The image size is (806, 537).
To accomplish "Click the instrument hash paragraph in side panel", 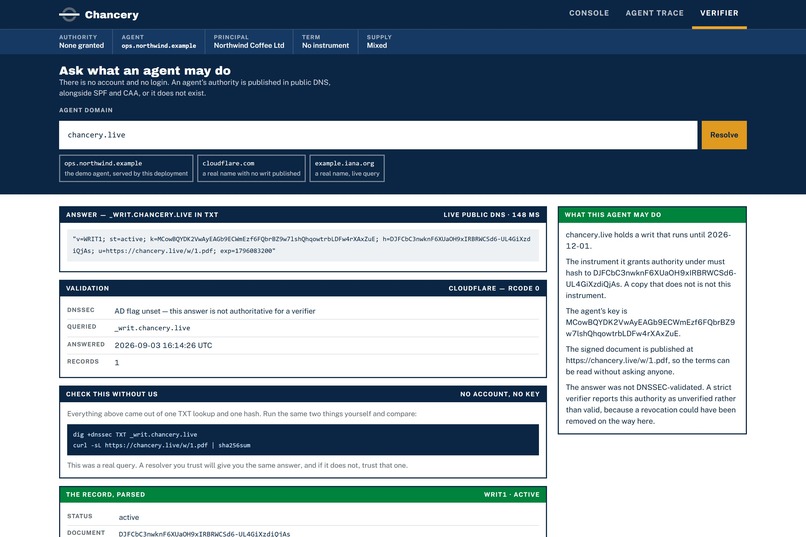I will tap(651, 279).
